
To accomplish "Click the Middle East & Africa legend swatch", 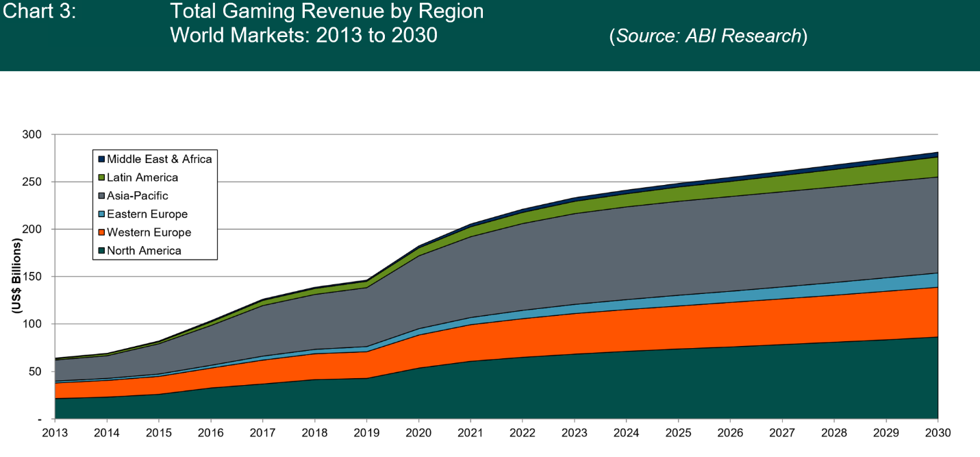I will [x=101, y=159].
